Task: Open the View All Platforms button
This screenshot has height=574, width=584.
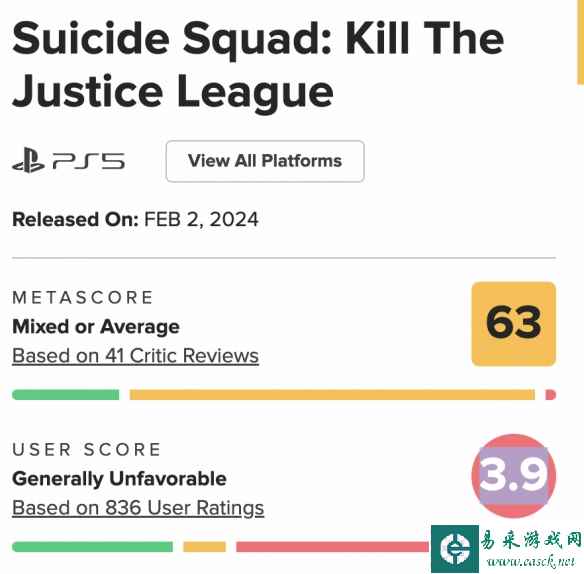Action: (265, 161)
